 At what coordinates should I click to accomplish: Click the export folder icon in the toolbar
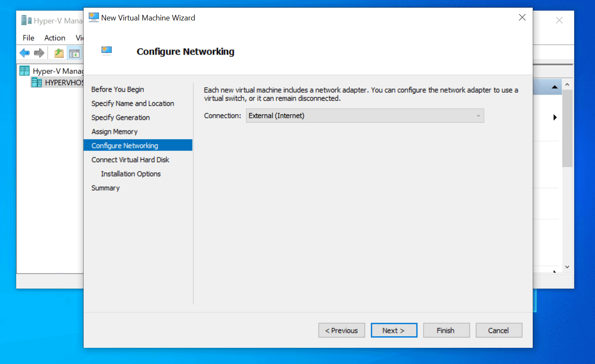[x=58, y=53]
